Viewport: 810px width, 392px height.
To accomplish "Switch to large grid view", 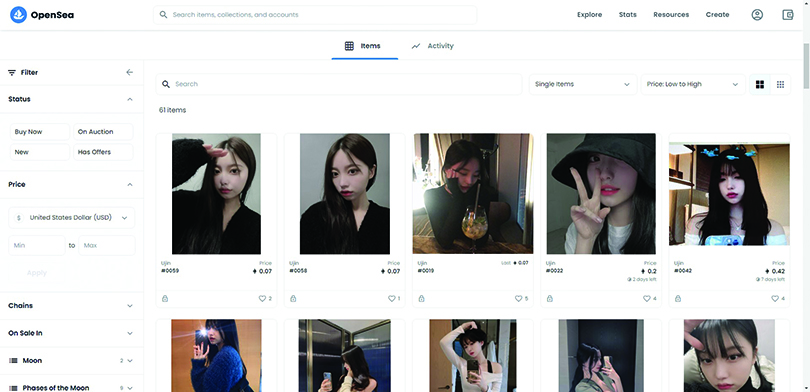I will click(759, 85).
